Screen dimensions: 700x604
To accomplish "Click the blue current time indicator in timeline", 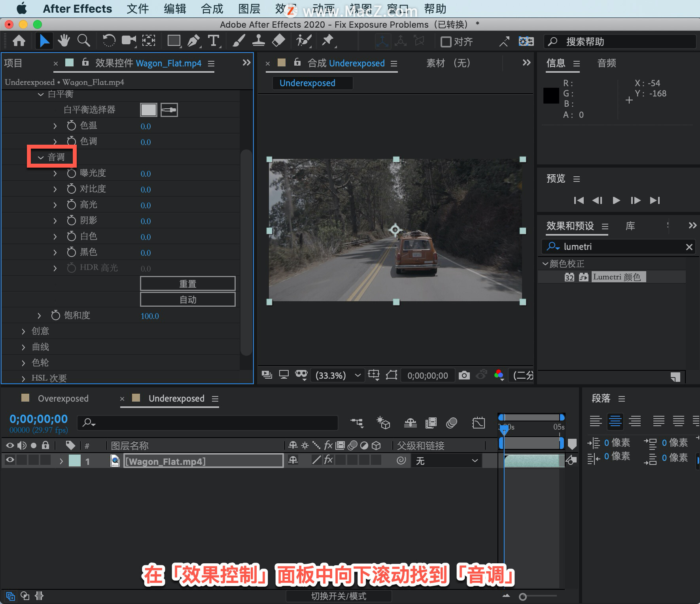I will (x=504, y=430).
